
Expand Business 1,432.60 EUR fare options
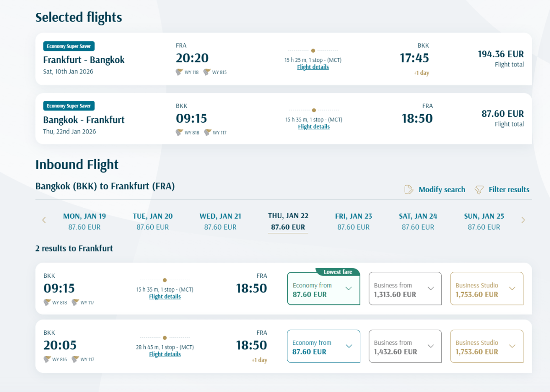point(430,347)
